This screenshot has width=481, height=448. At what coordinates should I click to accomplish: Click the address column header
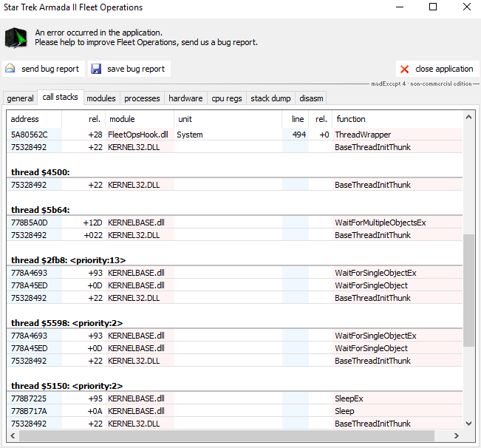coord(34,119)
